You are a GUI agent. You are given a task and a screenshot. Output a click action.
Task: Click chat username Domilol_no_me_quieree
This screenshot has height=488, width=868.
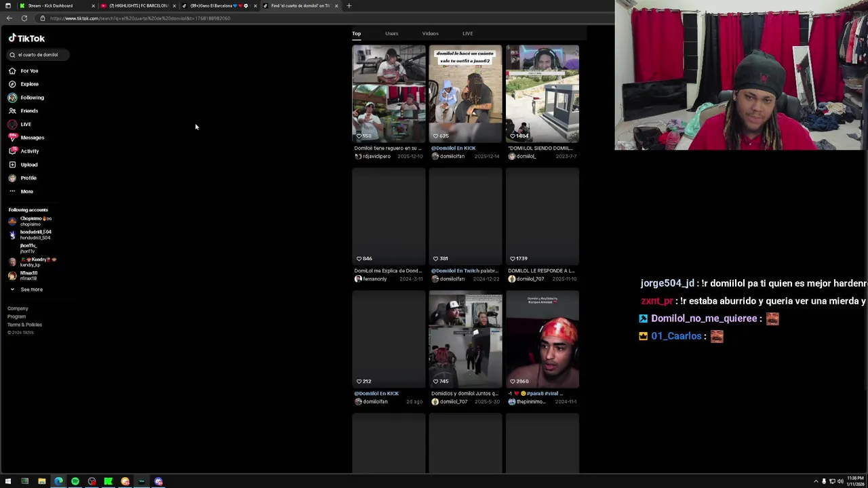click(704, 319)
